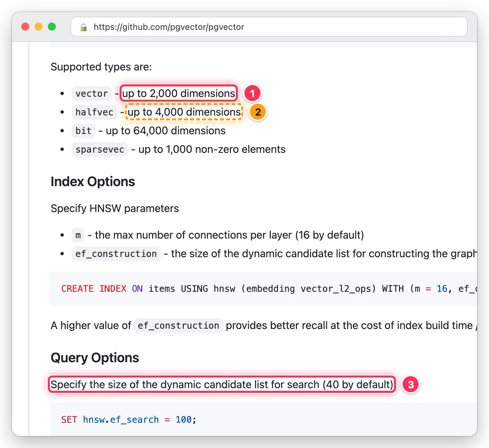Click the yellow minimize window button
The height and width of the screenshot is (448, 489).
coord(39,27)
